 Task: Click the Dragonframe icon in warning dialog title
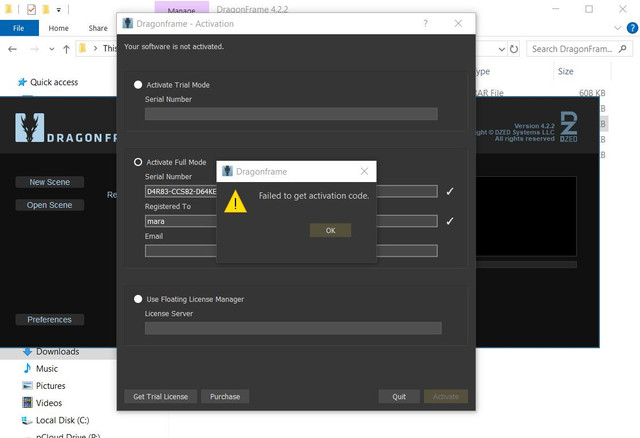coord(227,171)
